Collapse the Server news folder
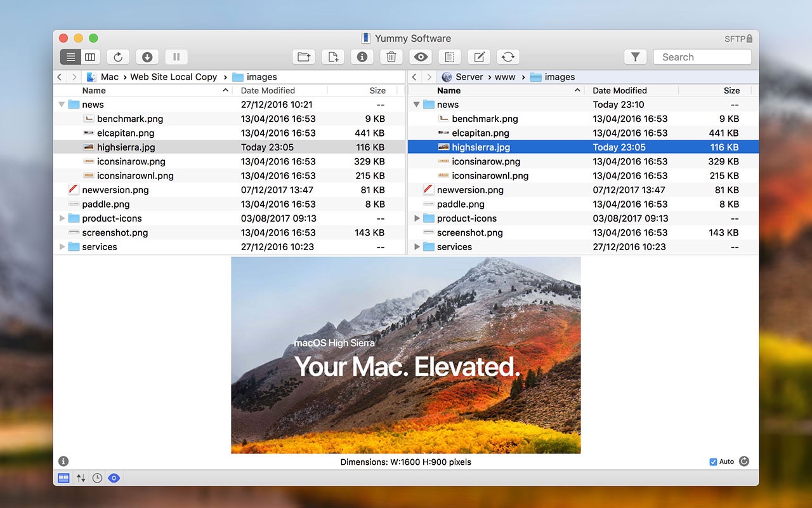This screenshot has height=508, width=812. pyautogui.click(x=417, y=105)
